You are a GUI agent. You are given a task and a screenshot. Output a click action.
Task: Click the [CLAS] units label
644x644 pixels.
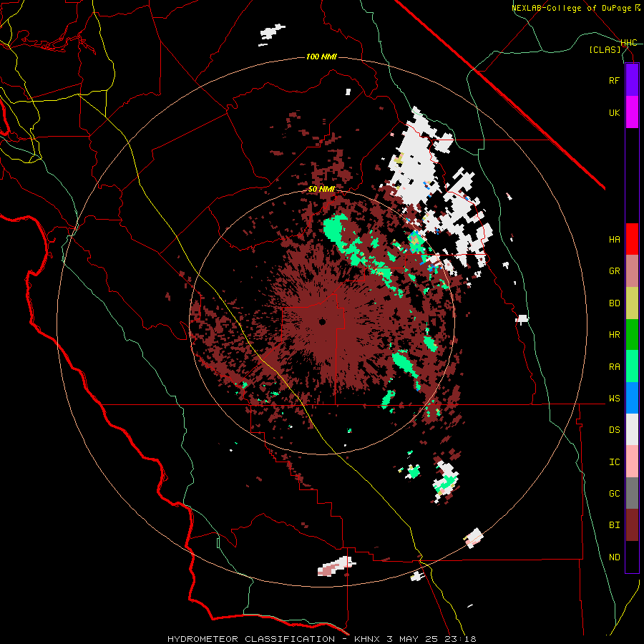point(605,49)
